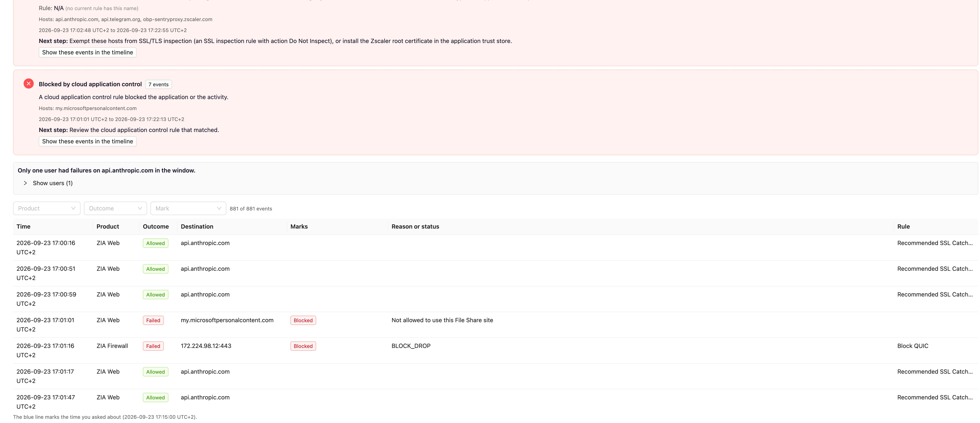Click destination 172.224.98.12:443
This screenshot has height=423, width=980.
(x=206, y=346)
